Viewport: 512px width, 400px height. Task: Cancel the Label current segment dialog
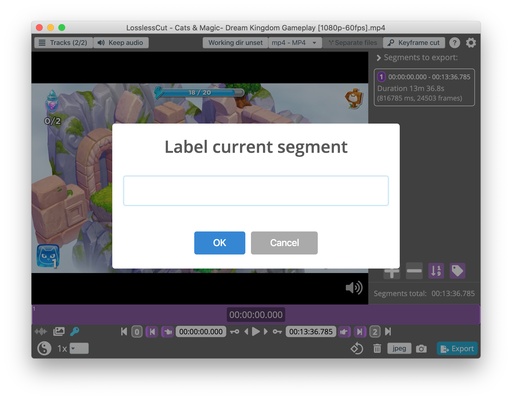tap(284, 243)
